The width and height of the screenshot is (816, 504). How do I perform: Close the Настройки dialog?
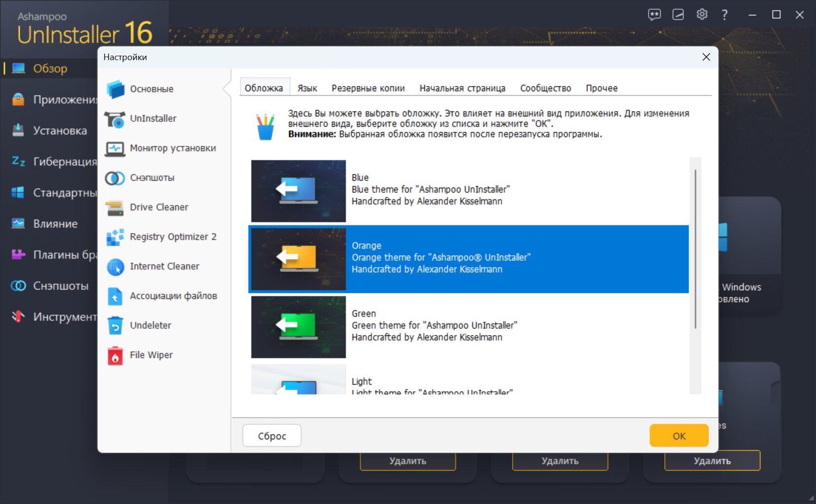pos(706,57)
